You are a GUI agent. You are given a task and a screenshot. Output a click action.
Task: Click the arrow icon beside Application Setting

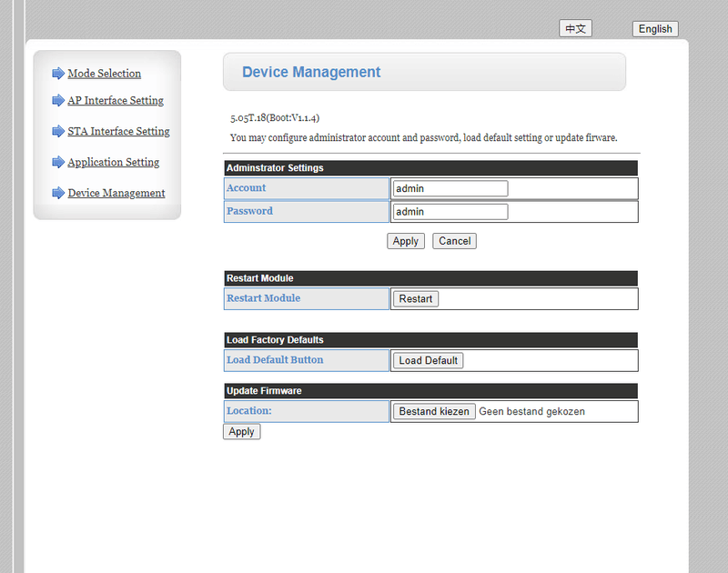(x=58, y=163)
